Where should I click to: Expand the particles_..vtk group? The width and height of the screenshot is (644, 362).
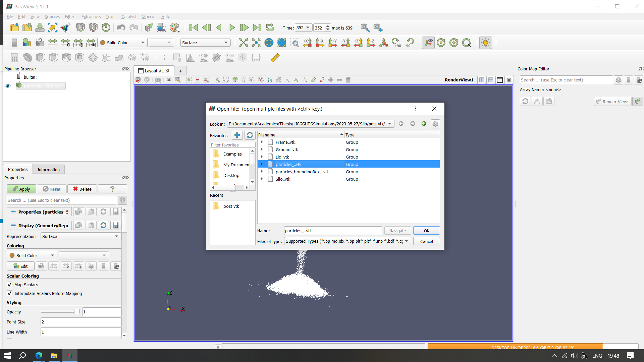[262, 164]
